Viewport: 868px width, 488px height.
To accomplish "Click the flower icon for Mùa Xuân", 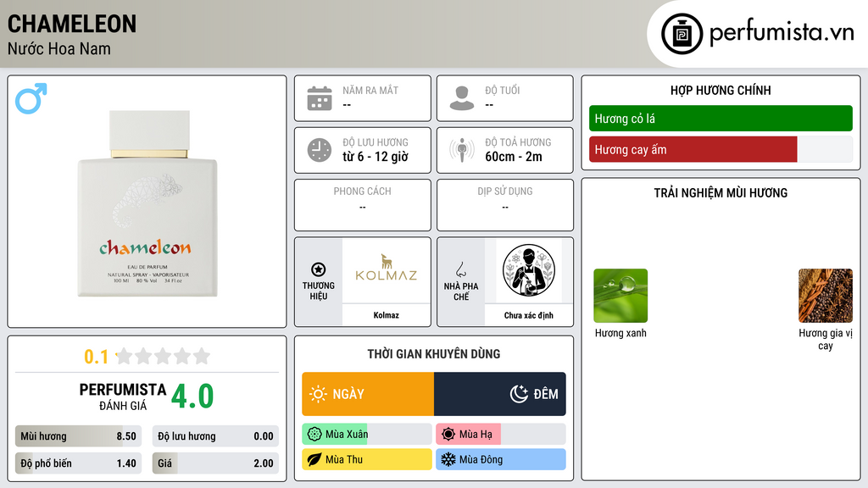I will pyautogui.click(x=314, y=435).
